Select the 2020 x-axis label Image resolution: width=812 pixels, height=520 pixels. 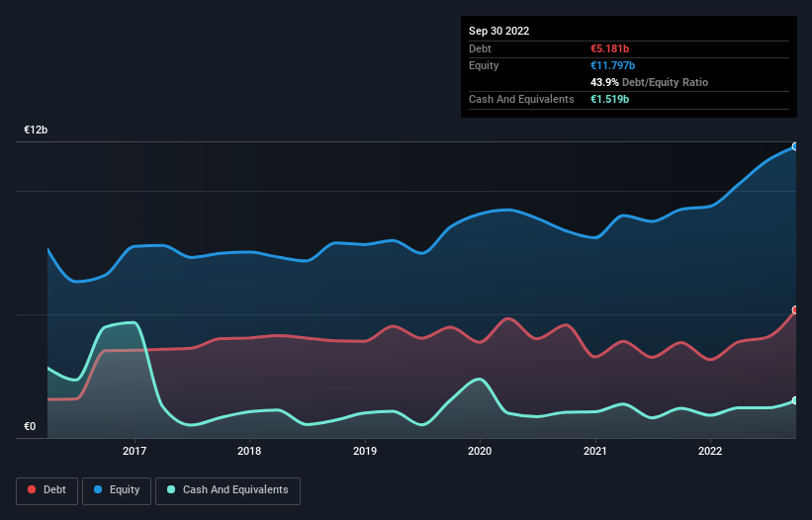[480, 451]
